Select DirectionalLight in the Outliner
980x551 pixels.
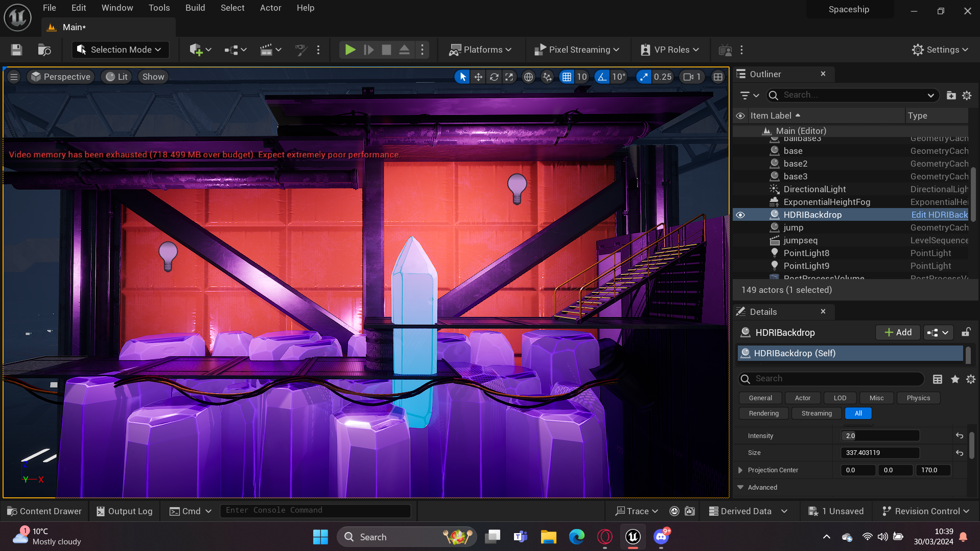pyautogui.click(x=814, y=189)
